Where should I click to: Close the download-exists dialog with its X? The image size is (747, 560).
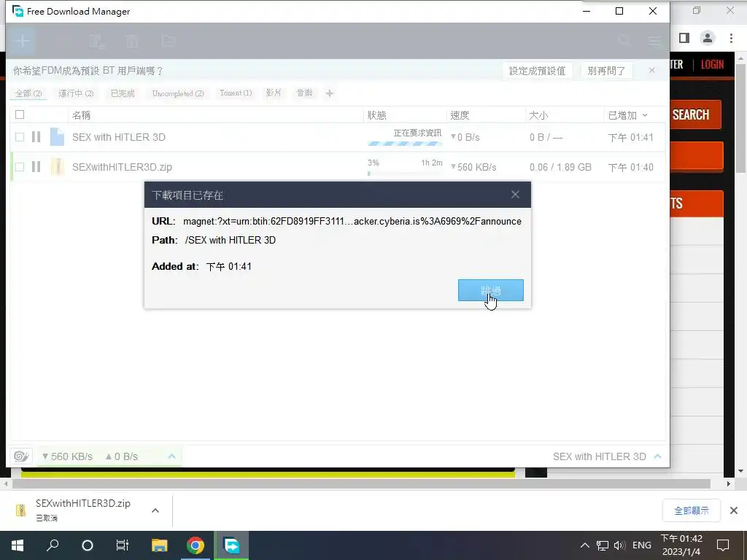click(x=515, y=194)
